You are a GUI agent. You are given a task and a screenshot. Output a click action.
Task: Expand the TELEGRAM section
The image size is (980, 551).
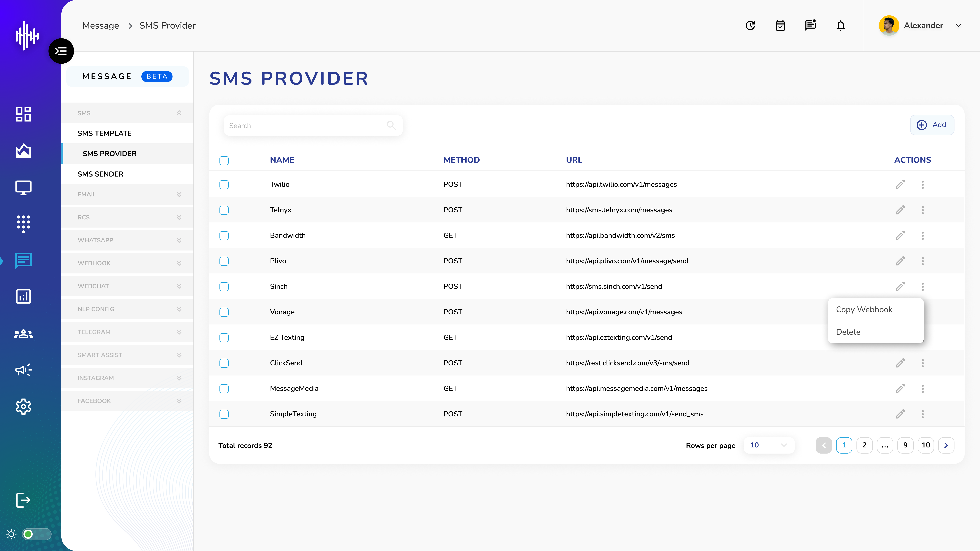click(x=127, y=332)
